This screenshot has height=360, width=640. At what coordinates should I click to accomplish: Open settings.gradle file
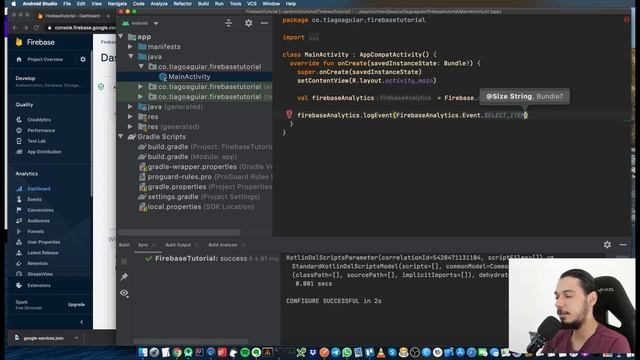click(199, 197)
